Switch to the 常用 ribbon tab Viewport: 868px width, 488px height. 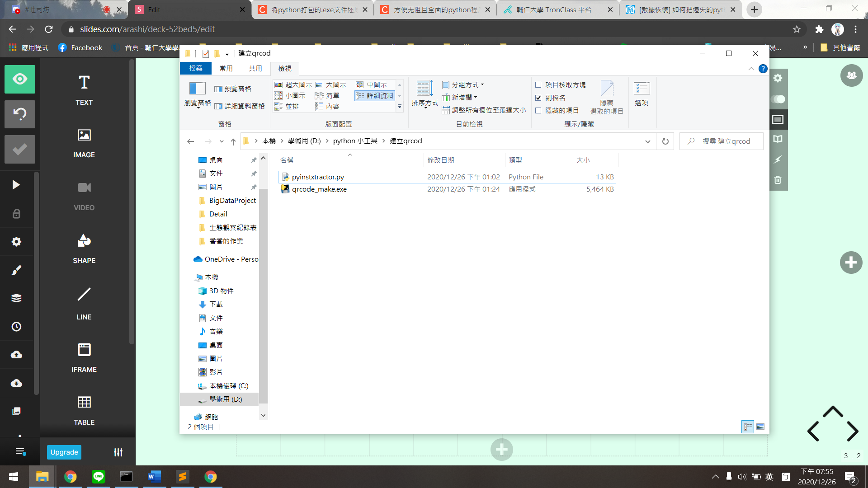226,68
